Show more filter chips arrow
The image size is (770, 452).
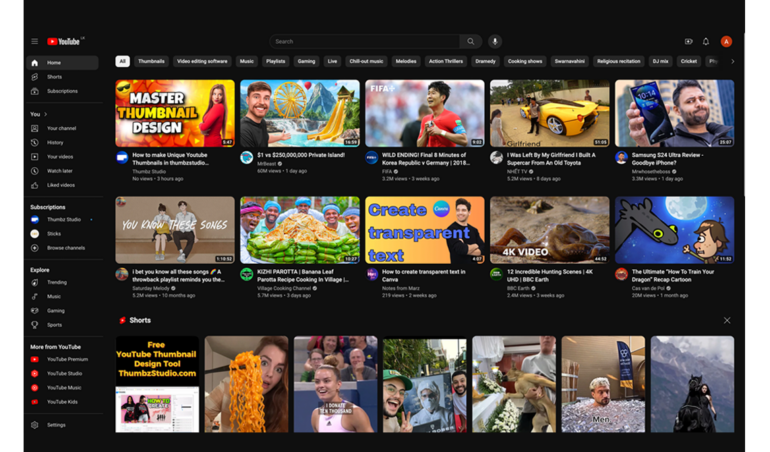(732, 61)
